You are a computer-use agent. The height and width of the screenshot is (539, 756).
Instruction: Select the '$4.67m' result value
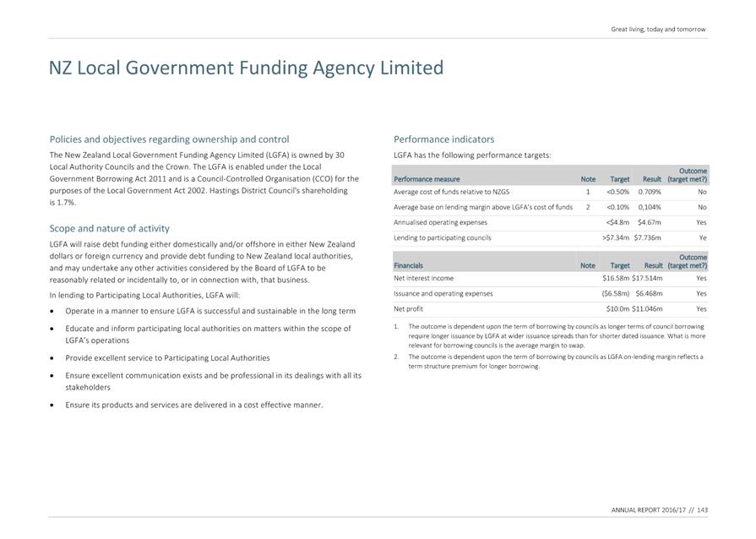pyautogui.click(x=649, y=223)
